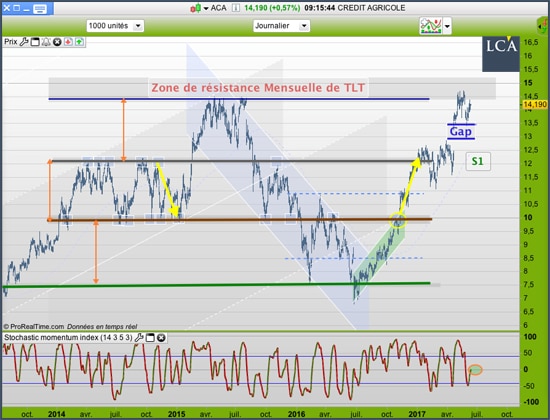The image size is (550, 420).
Task: Click the -100 stochastic scale value
Action: [531, 402]
